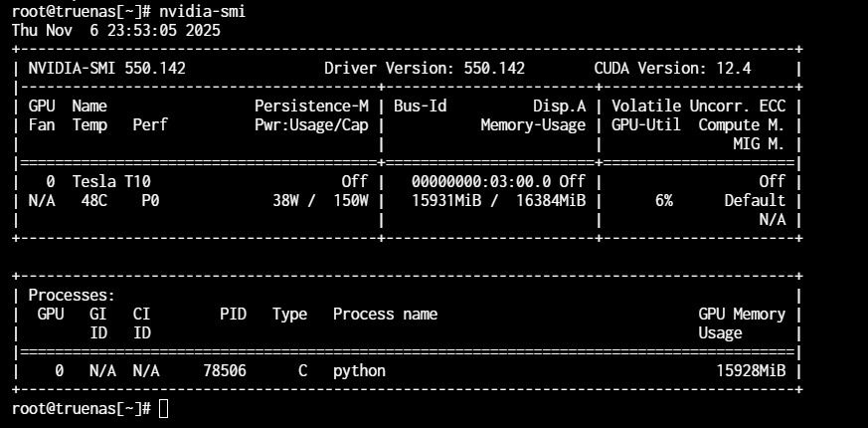
Task: Click the 'Process name' column header
Action: (386, 314)
